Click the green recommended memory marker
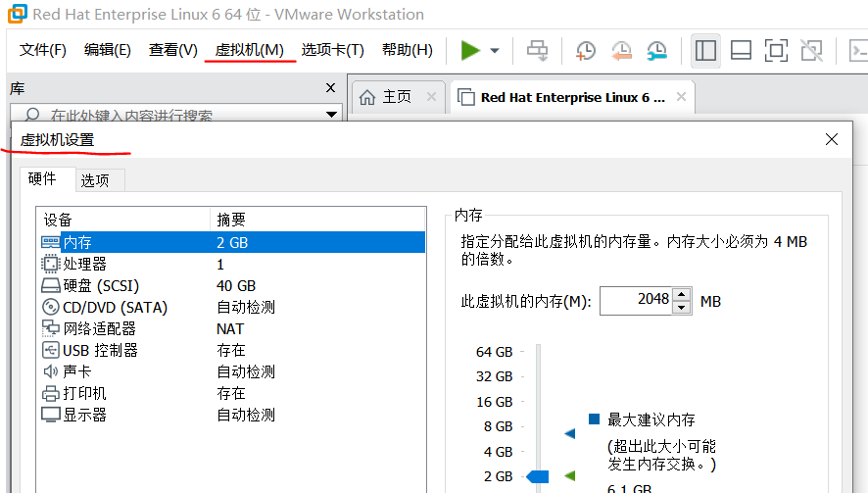Viewport: 868px width, 493px height. (569, 475)
